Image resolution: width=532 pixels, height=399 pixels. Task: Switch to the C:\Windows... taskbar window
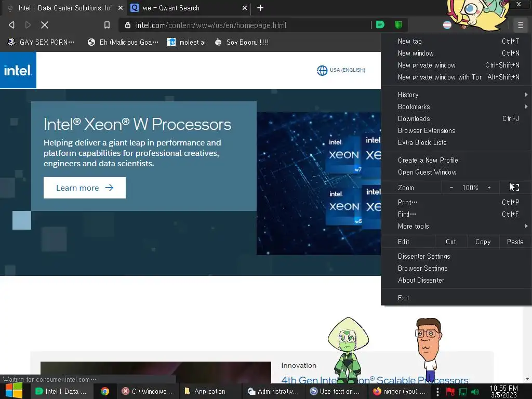tap(147, 391)
